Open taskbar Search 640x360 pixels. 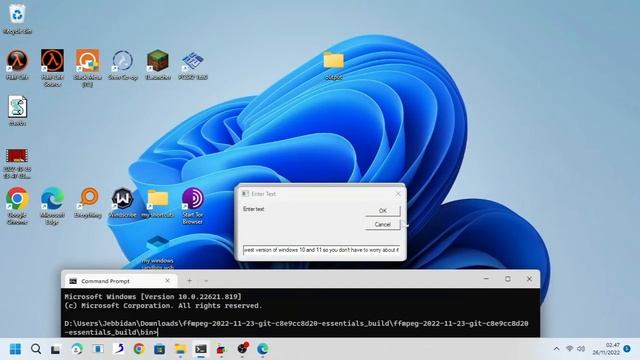tap(36, 349)
